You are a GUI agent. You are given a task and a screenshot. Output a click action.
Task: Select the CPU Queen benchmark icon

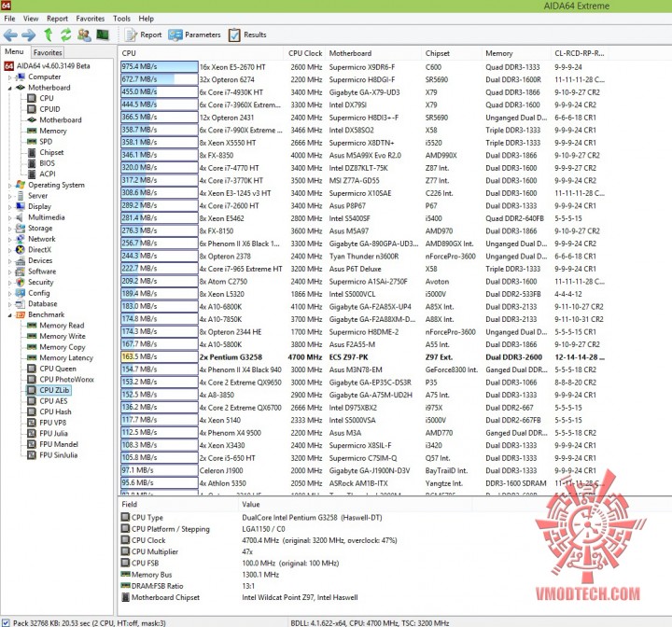pos(32,369)
